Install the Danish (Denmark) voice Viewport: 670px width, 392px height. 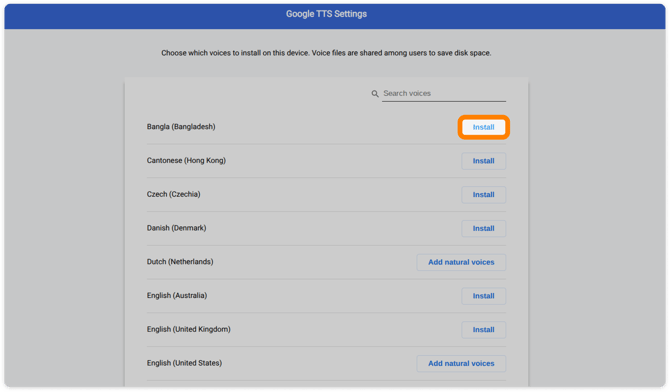(483, 228)
